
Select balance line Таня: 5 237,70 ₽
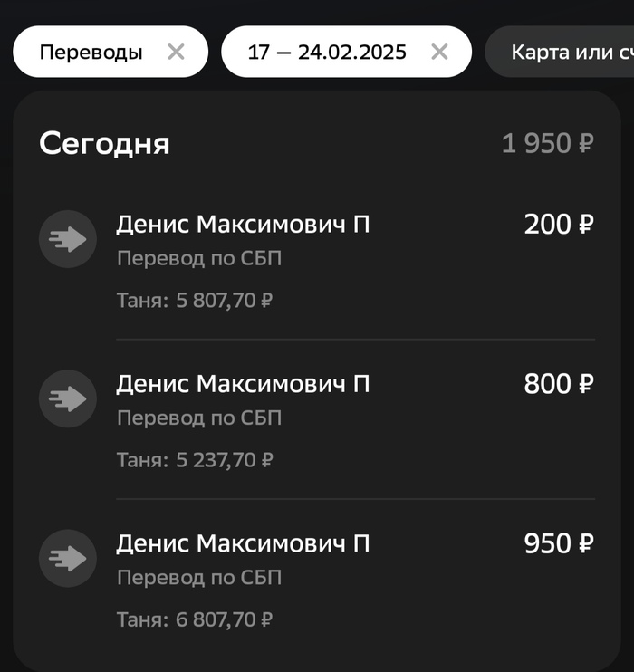(x=195, y=460)
